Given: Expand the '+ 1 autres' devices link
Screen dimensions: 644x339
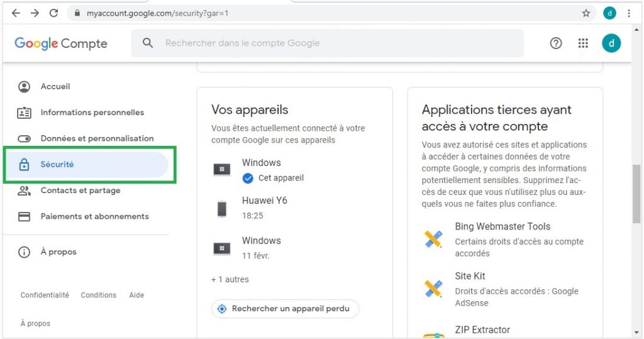Looking at the screenshot, I should [230, 279].
